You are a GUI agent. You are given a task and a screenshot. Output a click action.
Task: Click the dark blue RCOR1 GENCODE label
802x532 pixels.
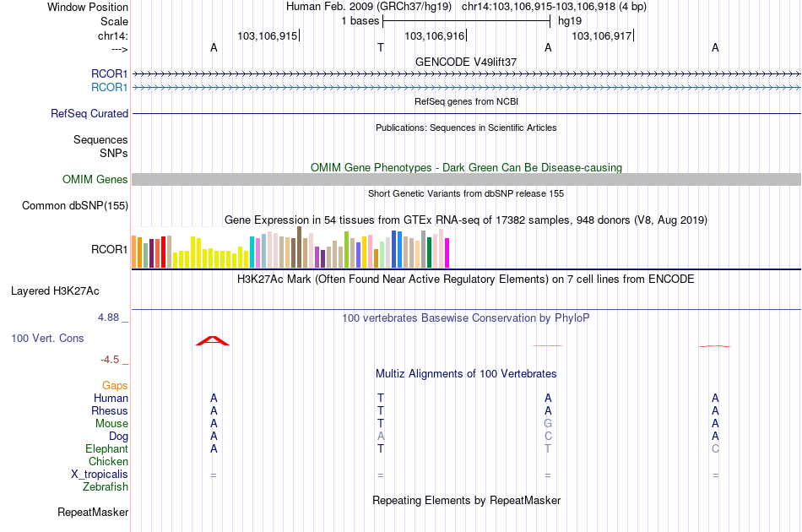pyautogui.click(x=109, y=74)
